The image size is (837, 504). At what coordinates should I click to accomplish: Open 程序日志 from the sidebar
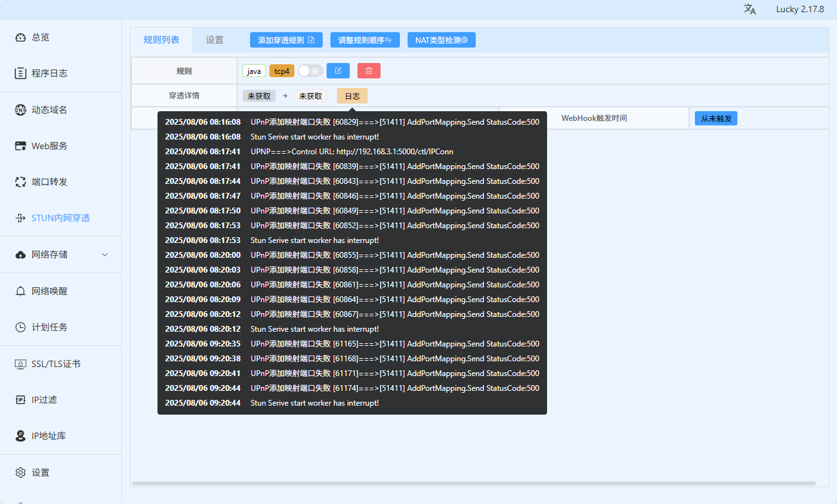click(49, 73)
